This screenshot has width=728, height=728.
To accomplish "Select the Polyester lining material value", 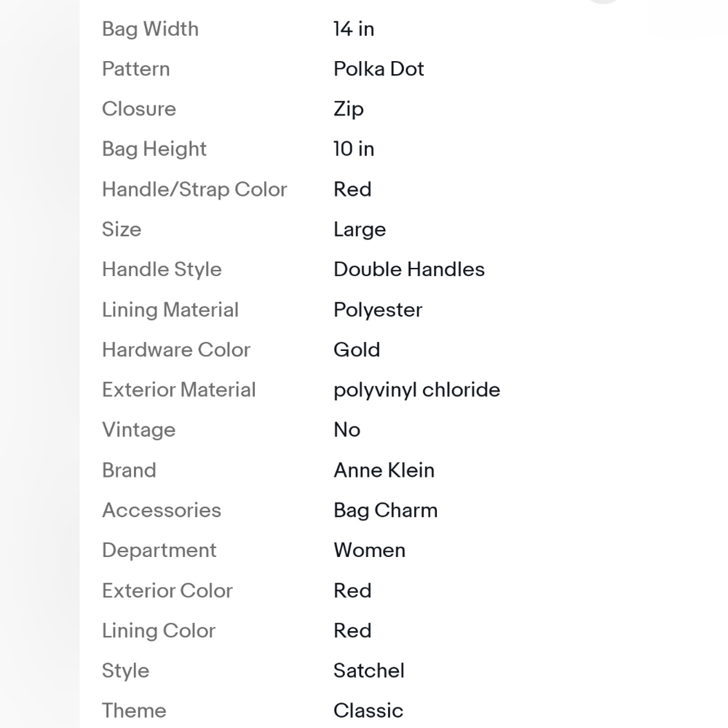I will point(378,310).
